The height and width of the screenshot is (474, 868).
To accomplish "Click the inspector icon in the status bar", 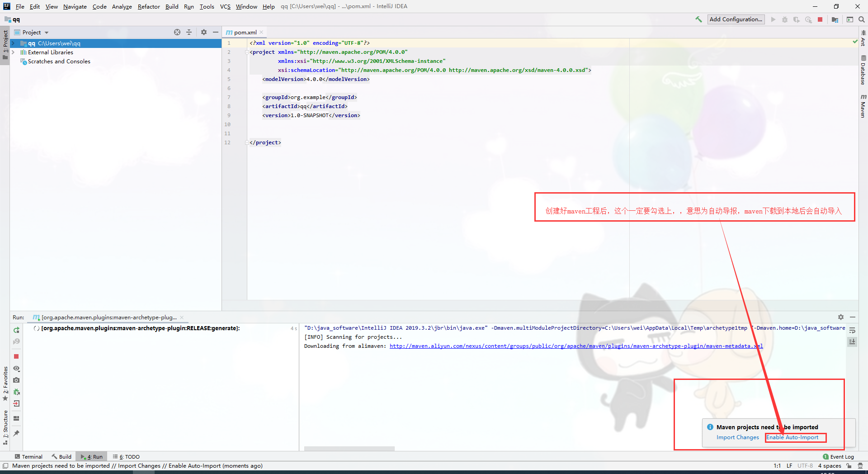I will [x=860, y=465].
